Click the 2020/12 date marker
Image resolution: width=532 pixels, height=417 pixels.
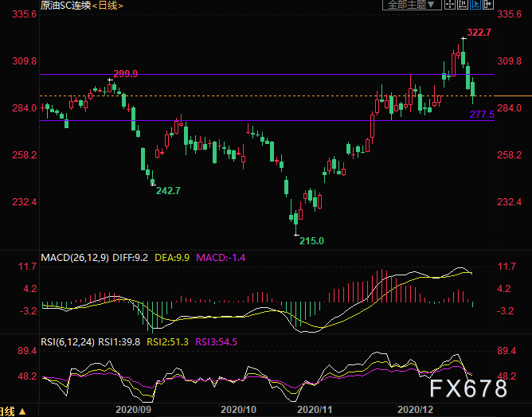pyautogui.click(x=416, y=410)
